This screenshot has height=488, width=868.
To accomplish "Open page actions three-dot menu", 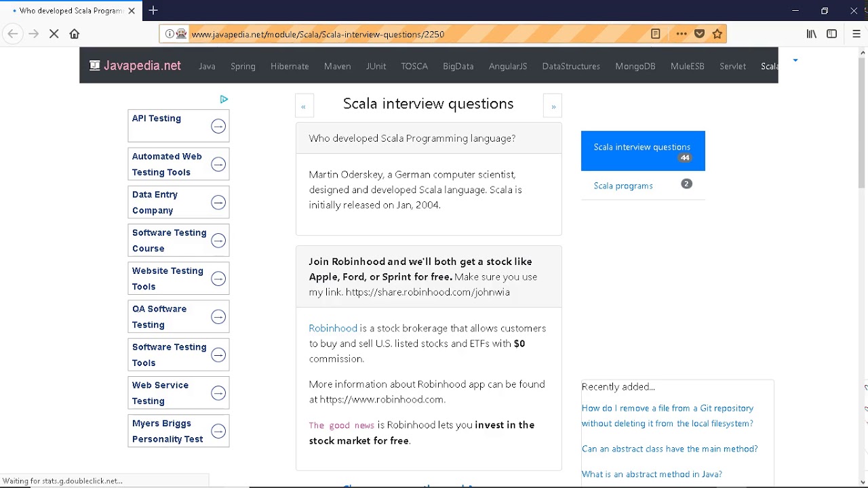I will (682, 34).
